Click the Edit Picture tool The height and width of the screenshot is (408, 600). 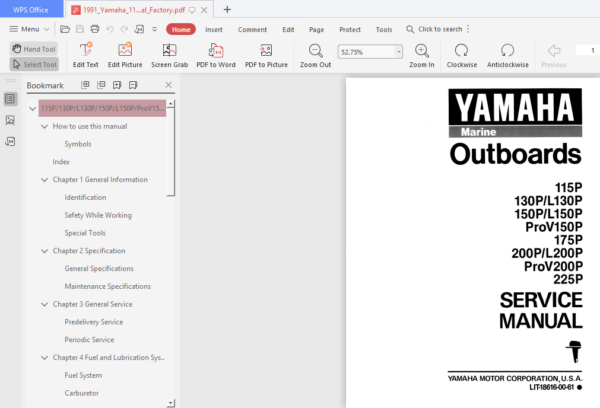pos(125,55)
